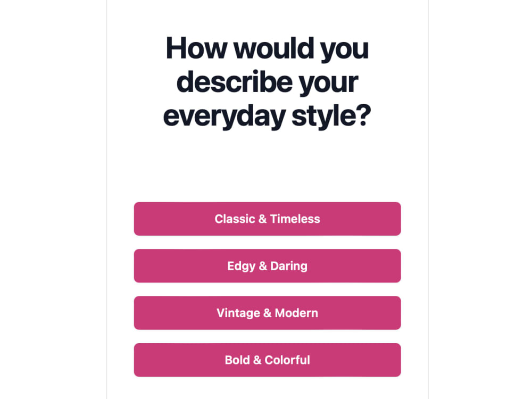Click the white quiz content area
532x399 pixels.
tap(267, 165)
